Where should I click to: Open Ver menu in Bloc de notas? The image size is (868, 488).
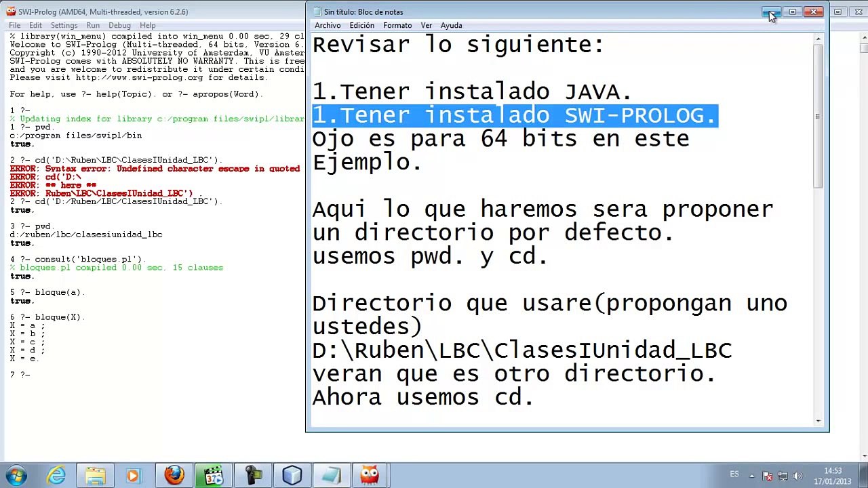pyautogui.click(x=426, y=26)
